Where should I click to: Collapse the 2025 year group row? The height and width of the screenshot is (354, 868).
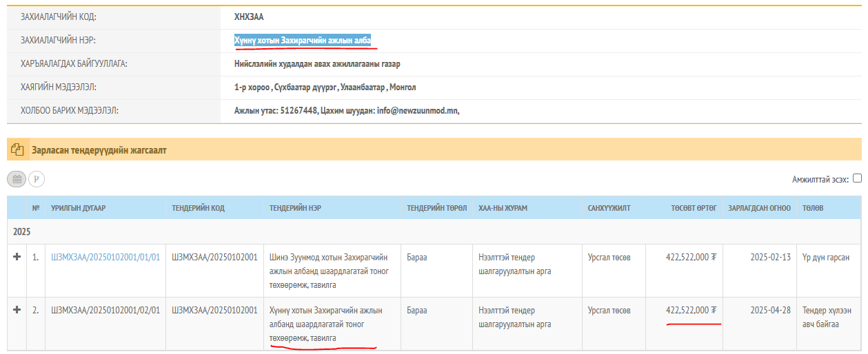(x=21, y=232)
